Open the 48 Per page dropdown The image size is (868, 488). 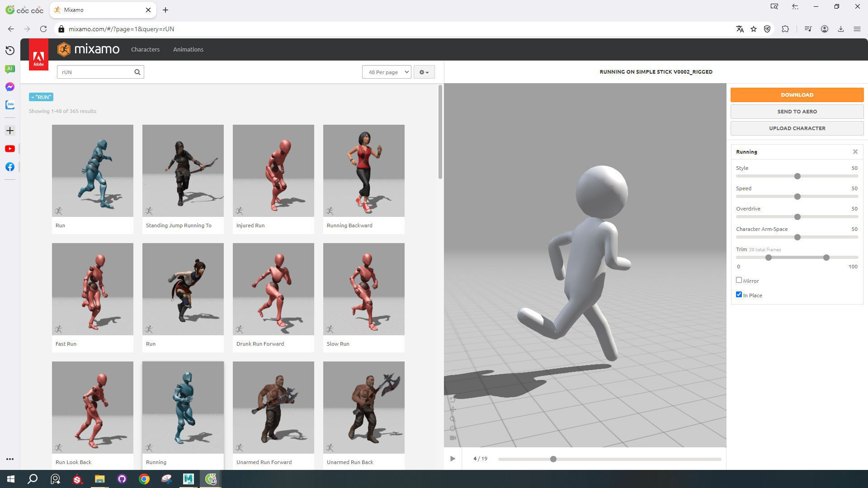(x=387, y=72)
